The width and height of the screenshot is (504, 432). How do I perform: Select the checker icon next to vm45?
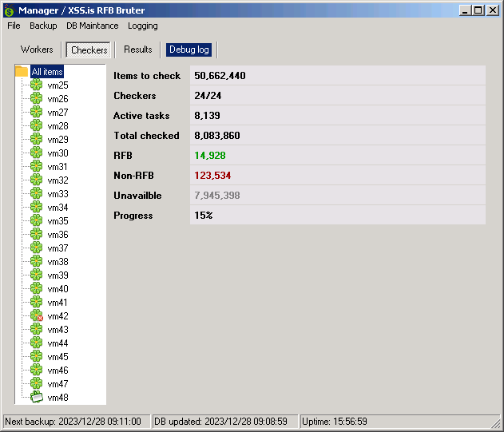point(36,356)
